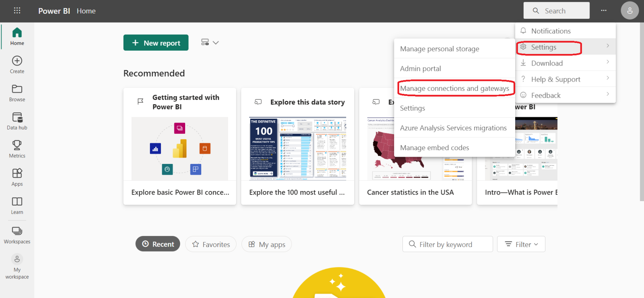Go to Home in the left navigation
644x298 pixels.
(17, 37)
